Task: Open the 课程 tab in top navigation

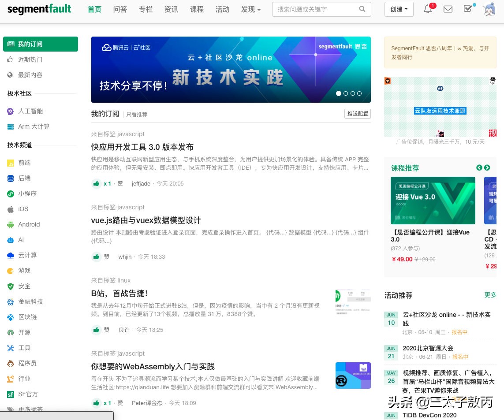Action: 197,9
